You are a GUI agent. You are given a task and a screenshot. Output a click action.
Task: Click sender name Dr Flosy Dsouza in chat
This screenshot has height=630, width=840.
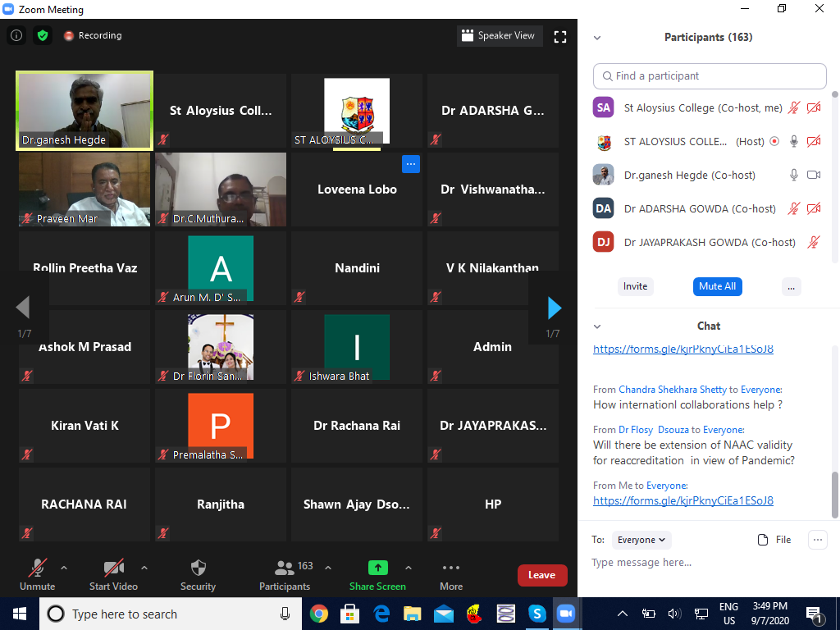tap(654, 430)
